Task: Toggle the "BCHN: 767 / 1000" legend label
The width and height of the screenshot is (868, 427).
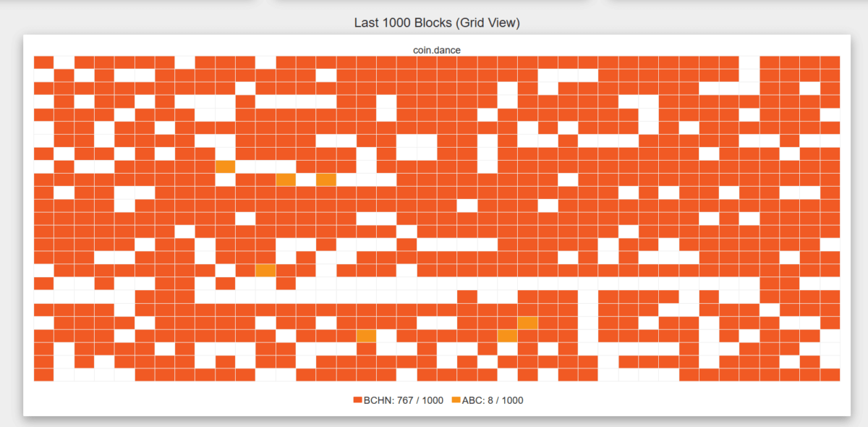Action: (x=403, y=400)
